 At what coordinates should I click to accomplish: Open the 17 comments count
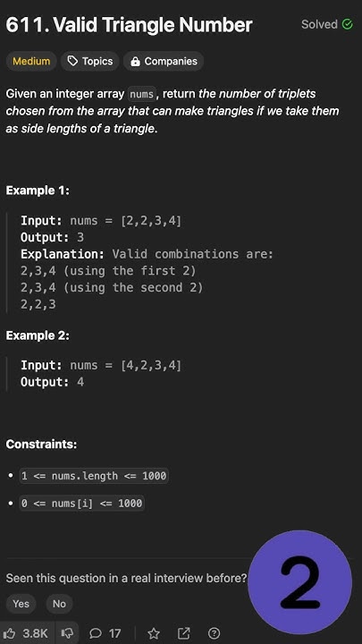[x=115, y=633]
